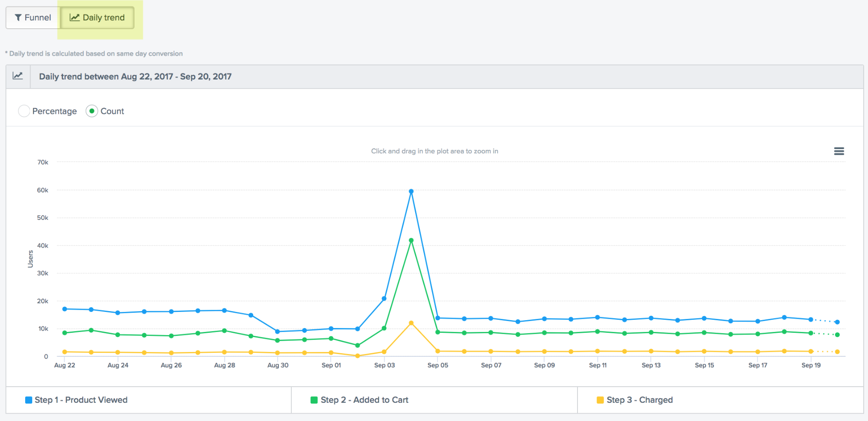Click the last blue data point on Sep 20
This screenshot has height=421, width=868.
tap(837, 322)
